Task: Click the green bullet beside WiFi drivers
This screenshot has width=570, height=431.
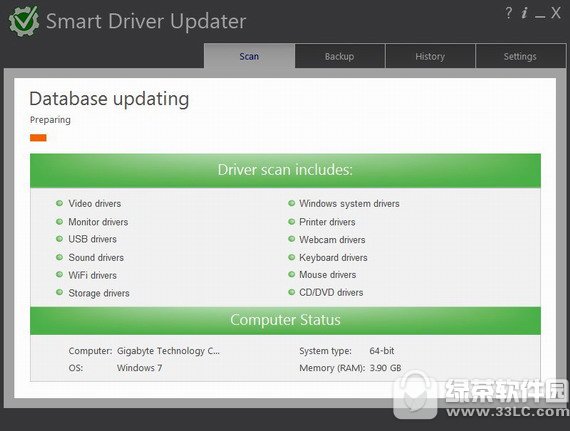Action: [x=59, y=274]
